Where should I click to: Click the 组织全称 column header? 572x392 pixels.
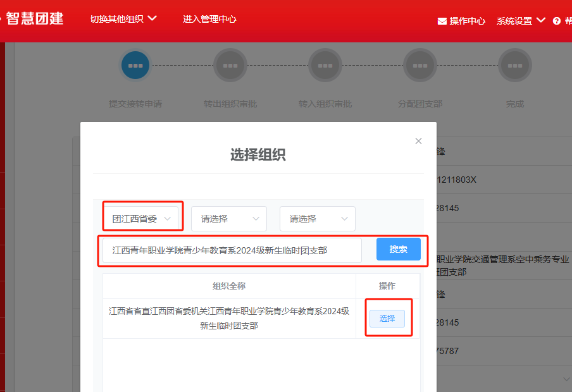pyautogui.click(x=229, y=286)
